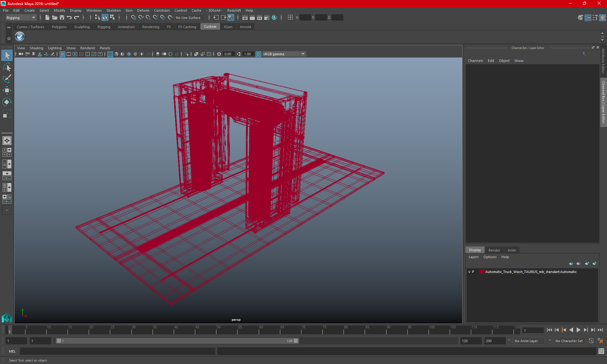Open a scene with folder icon
Screen dimensions: 607x364
[54, 18]
